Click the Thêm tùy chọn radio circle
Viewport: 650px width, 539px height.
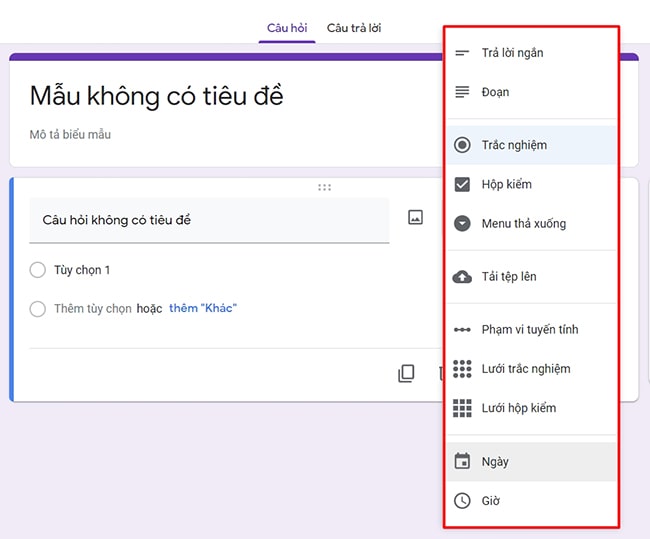pyautogui.click(x=38, y=309)
